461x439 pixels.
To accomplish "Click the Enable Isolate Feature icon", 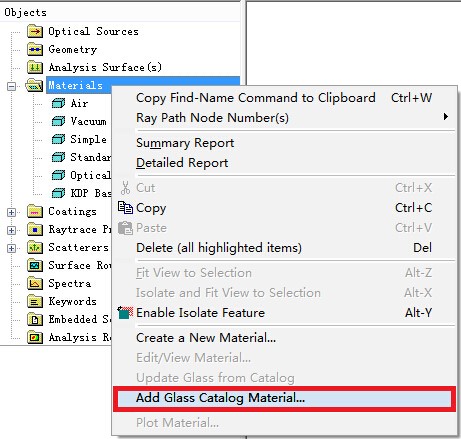I will pyautogui.click(x=125, y=313).
